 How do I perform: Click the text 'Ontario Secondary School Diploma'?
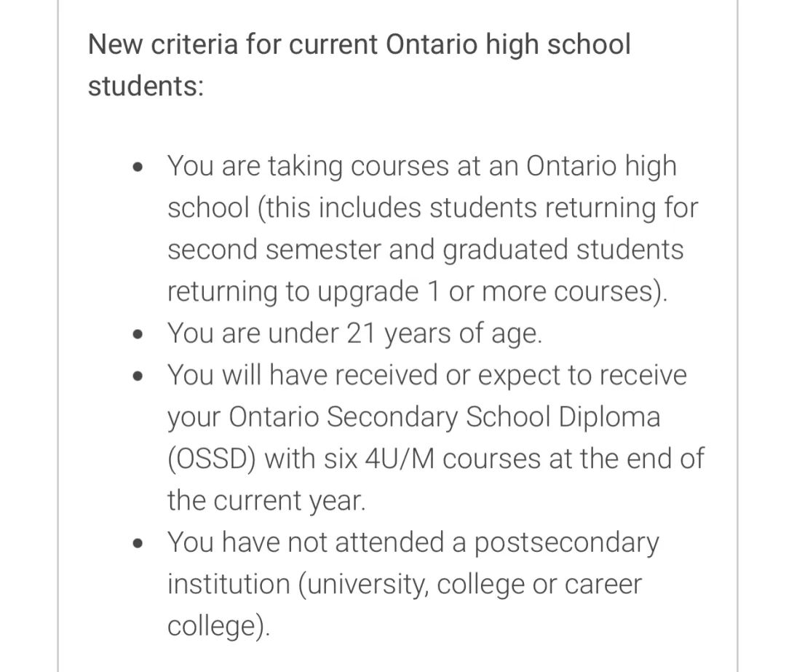pyautogui.click(x=444, y=417)
